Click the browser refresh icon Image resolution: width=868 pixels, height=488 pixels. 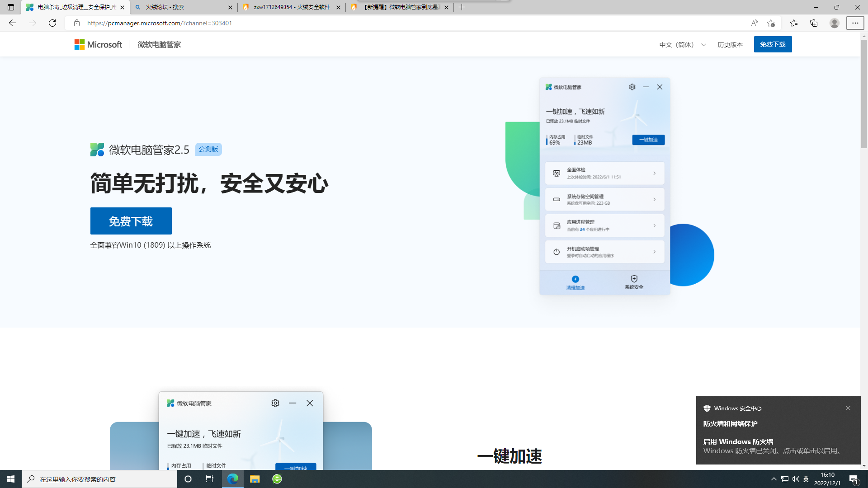52,23
